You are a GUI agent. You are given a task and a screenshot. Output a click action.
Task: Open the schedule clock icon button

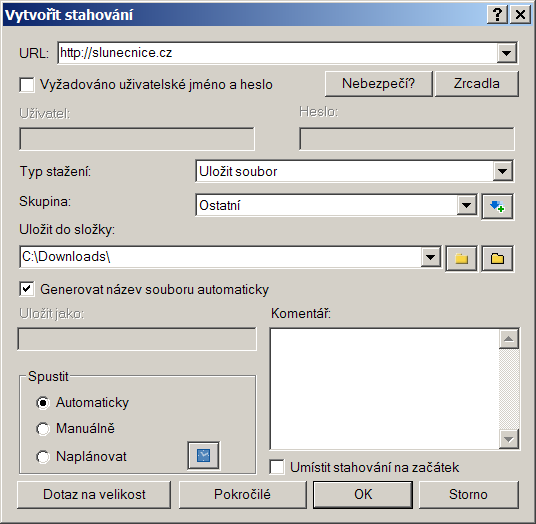click(203, 455)
